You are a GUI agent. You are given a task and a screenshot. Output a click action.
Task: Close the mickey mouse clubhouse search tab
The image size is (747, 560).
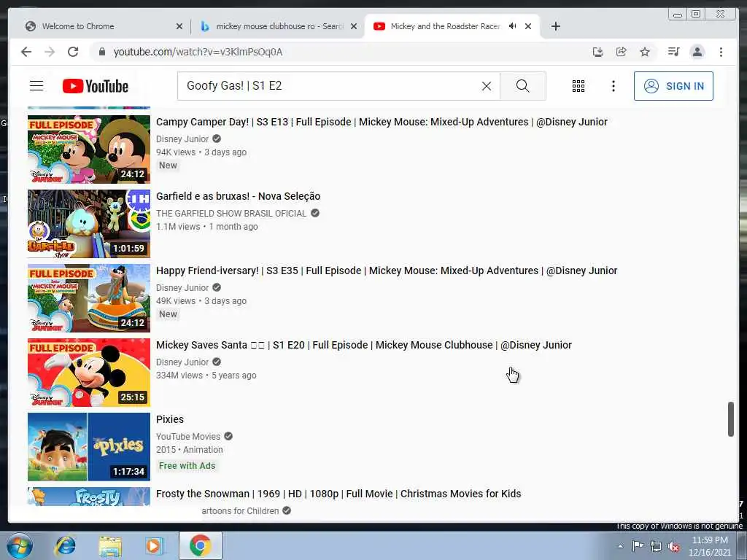pos(354,26)
